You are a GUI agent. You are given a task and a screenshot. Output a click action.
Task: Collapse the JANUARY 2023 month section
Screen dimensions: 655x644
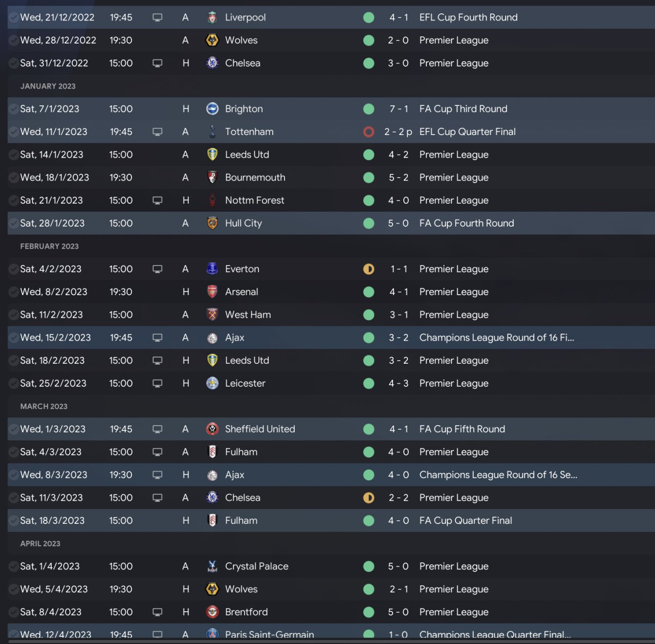coord(48,86)
